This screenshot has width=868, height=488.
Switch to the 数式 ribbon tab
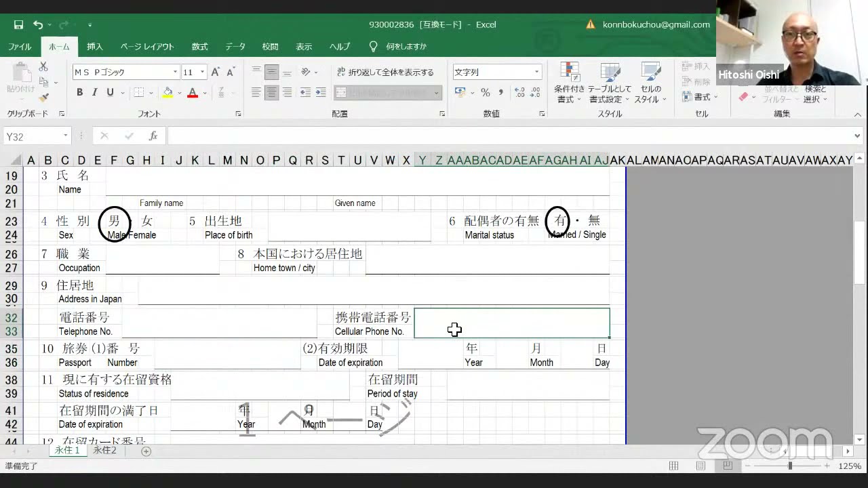pos(199,47)
